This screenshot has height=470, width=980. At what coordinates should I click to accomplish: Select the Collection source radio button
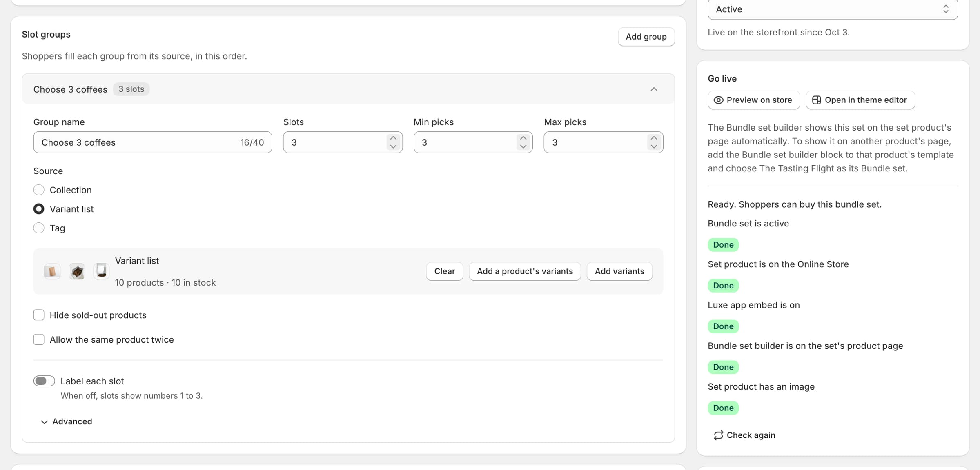39,190
